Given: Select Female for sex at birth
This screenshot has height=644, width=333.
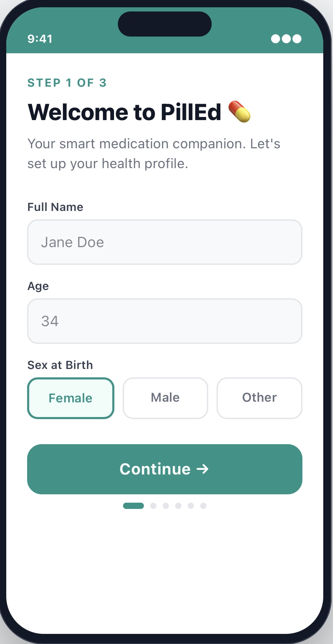Looking at the screenshot, I should 71,398.
